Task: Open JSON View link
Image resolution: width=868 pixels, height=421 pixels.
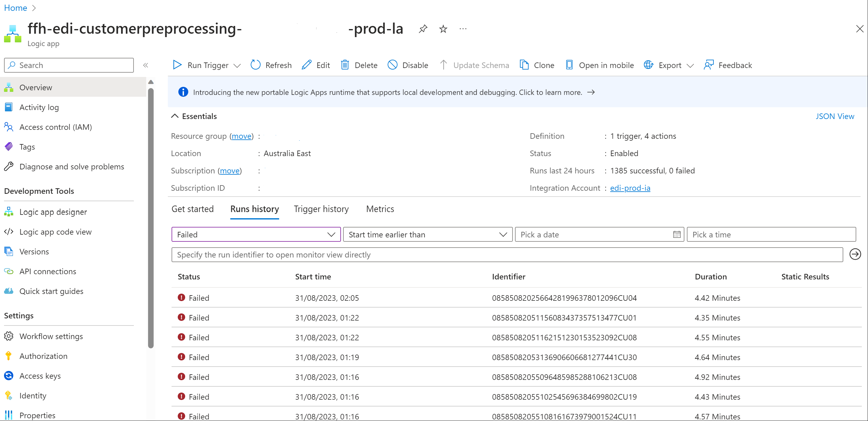Action: pos(835,116)
